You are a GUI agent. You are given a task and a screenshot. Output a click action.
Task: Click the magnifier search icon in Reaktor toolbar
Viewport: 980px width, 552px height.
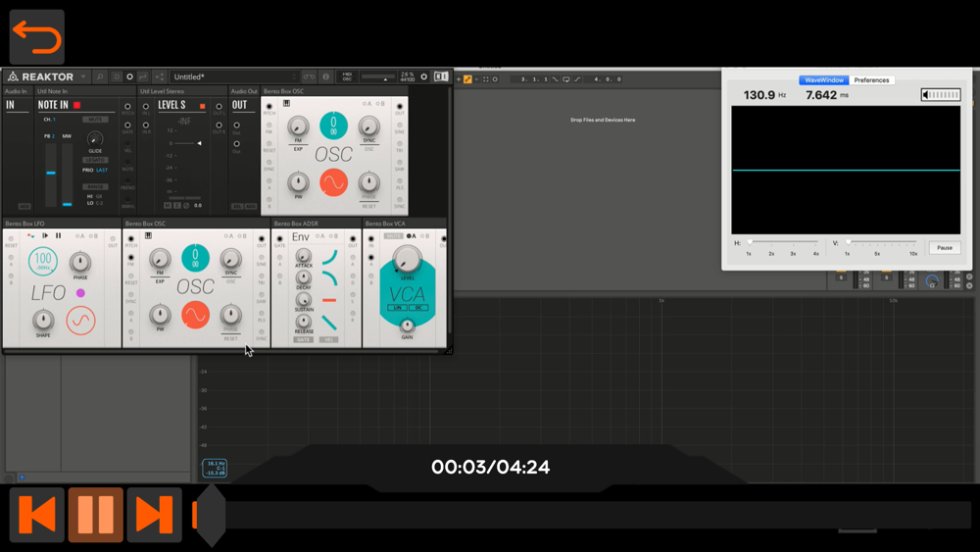tap(99, 76)
